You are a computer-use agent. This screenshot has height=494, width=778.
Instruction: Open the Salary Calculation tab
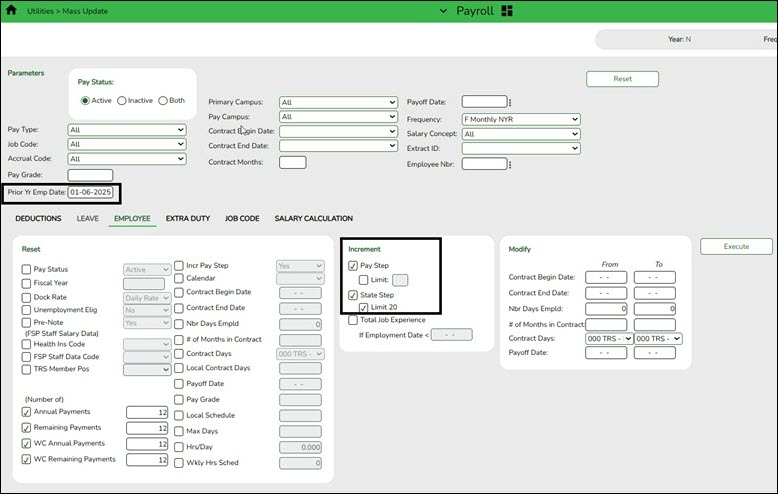click(314, 218)
